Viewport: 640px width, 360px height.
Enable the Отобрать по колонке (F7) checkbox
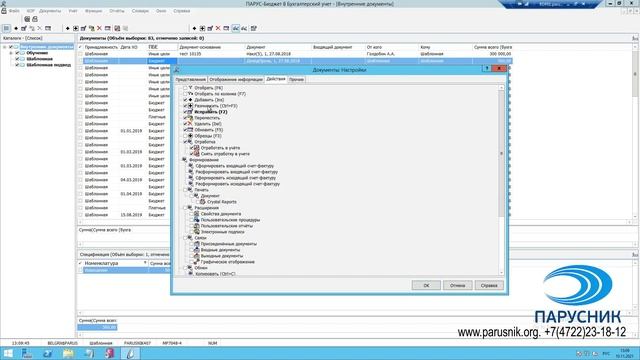[x=185, y=94]
